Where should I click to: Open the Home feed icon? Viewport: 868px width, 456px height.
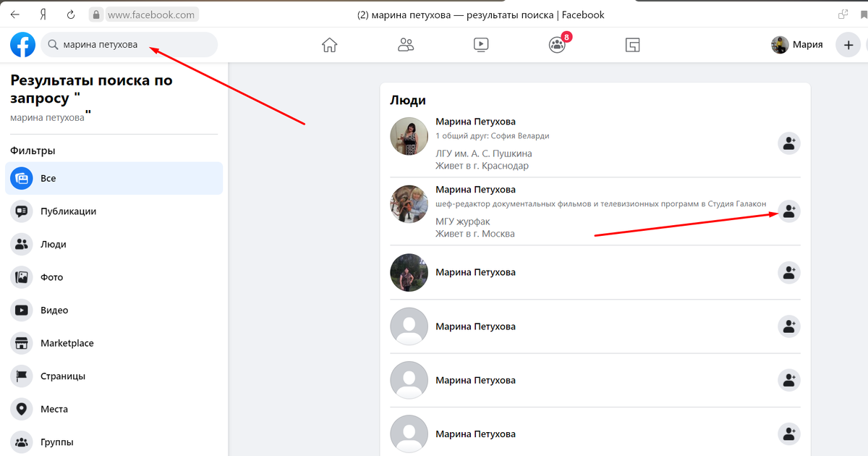tap(329, 45)
